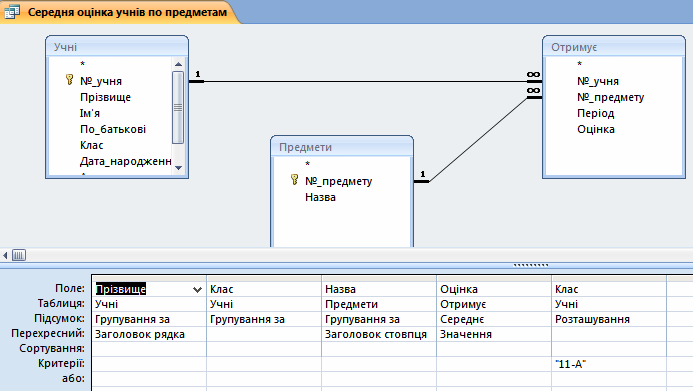Screen dimensions: 693x391
Task: Click the scrollbar thumb in Учні field list
Action: pyautogui.click(x=178, y=107)
